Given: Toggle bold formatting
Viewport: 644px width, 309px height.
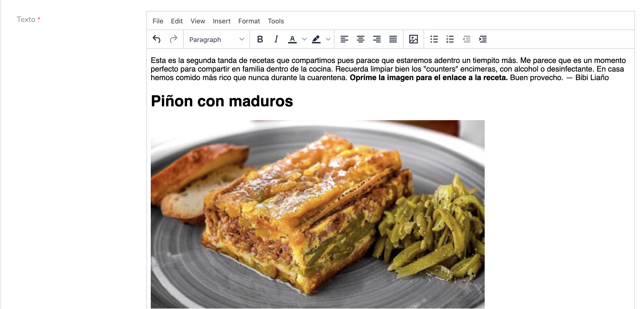Looking at the screenshot, I should (260, 39).
